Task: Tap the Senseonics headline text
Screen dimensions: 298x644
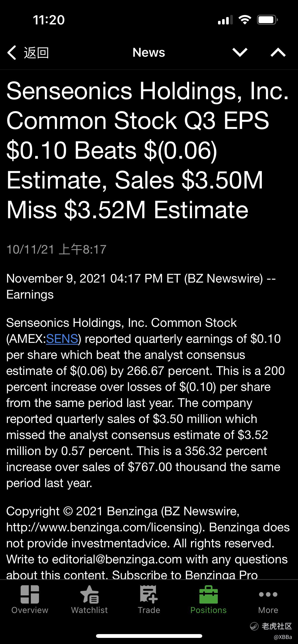Action: click(x=148, y=151)
